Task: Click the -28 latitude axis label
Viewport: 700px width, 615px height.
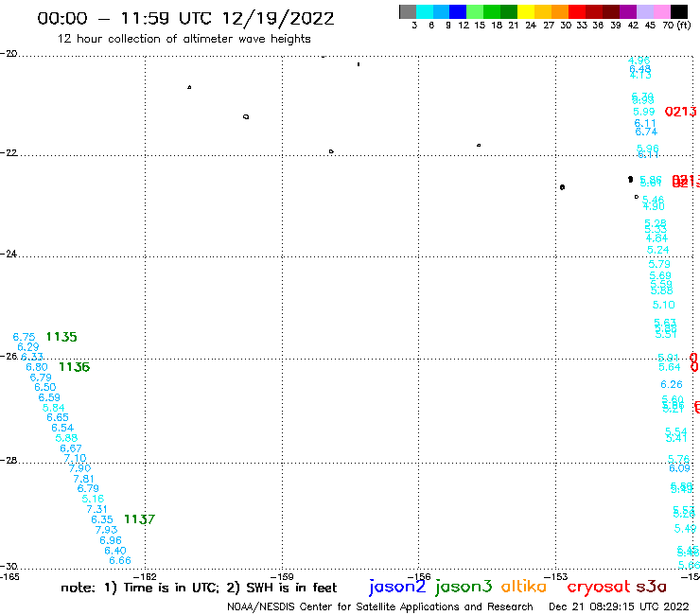Action: pyautogui.click(x=9, y=460)
